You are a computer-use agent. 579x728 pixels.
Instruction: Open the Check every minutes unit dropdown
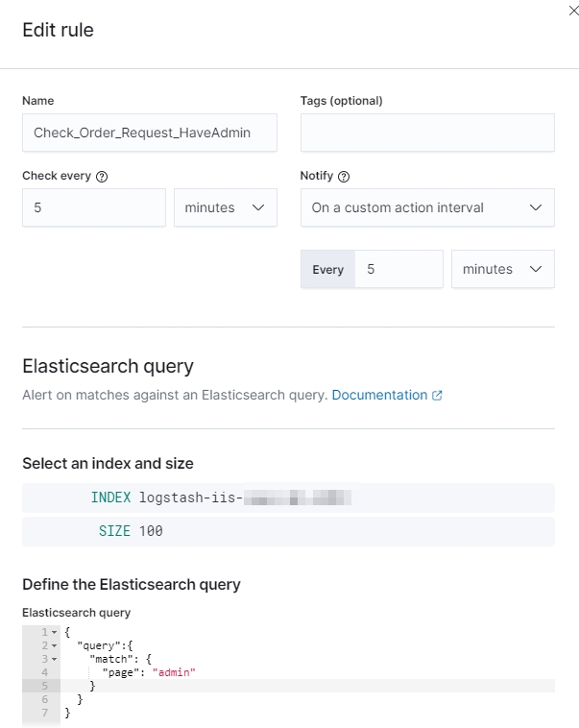coord(226,207)
